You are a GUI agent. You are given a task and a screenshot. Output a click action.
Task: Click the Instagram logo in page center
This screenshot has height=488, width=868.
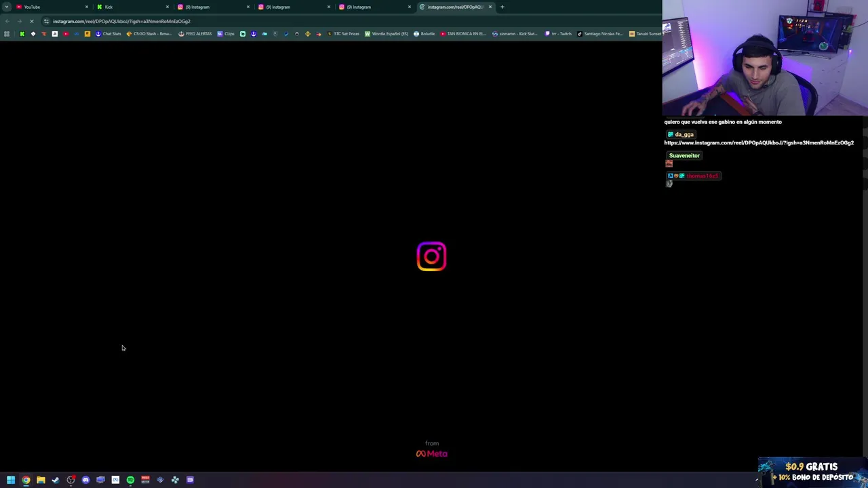tap(431, 256)
